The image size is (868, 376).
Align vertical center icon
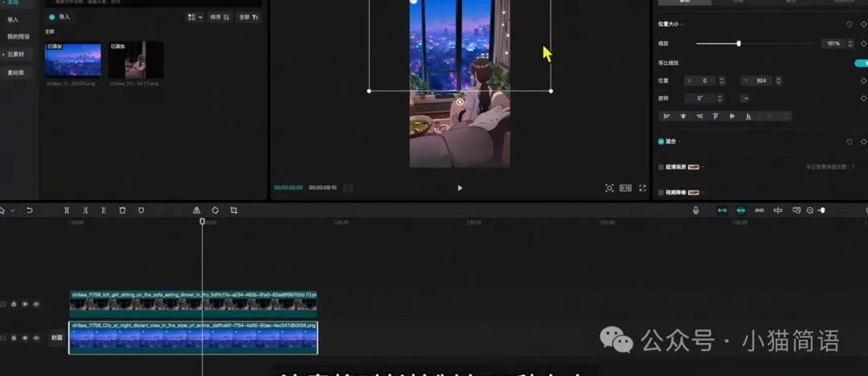coord(732,116)
